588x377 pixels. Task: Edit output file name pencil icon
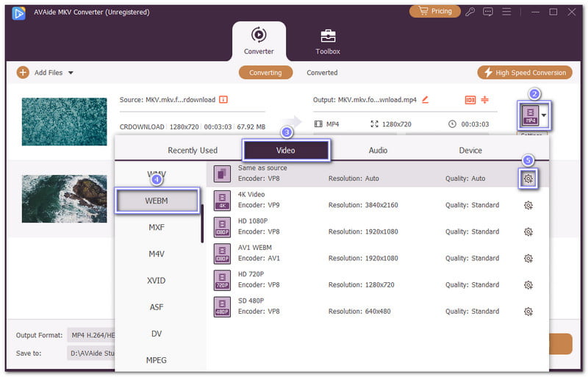[425, 100]
